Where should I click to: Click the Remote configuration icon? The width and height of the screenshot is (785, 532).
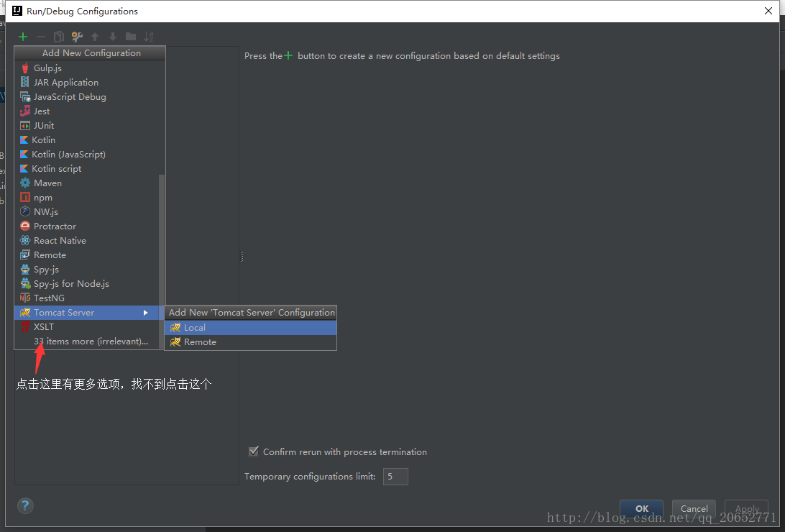(25, 255)
